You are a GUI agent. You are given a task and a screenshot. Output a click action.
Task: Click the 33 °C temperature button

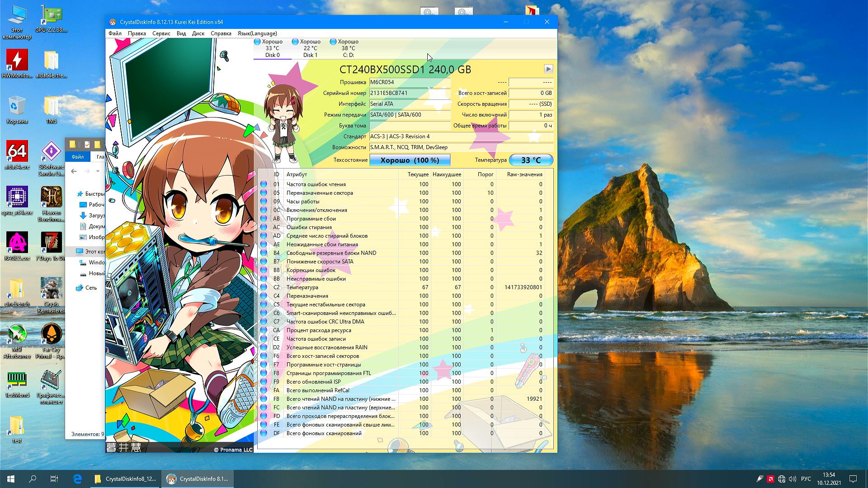[531, 160]
